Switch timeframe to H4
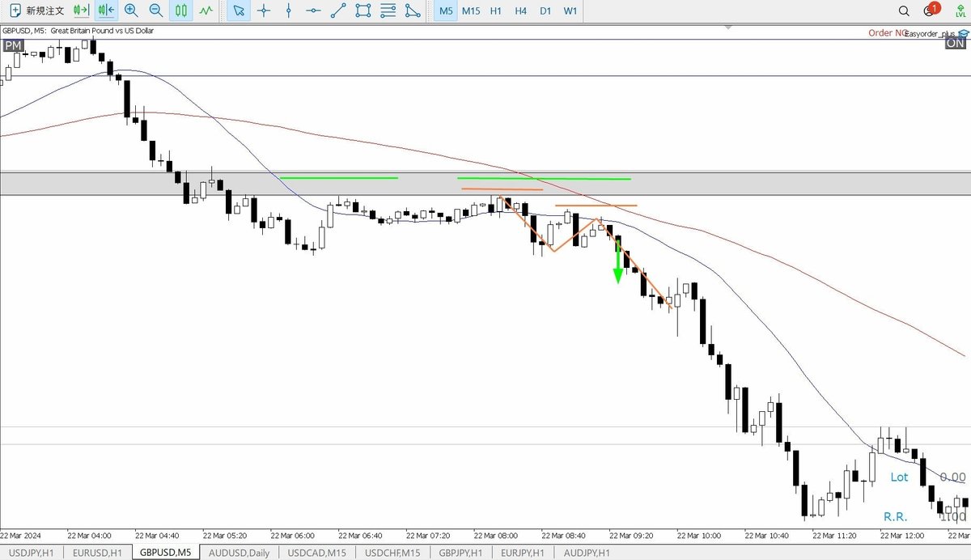 pos(521,11)
